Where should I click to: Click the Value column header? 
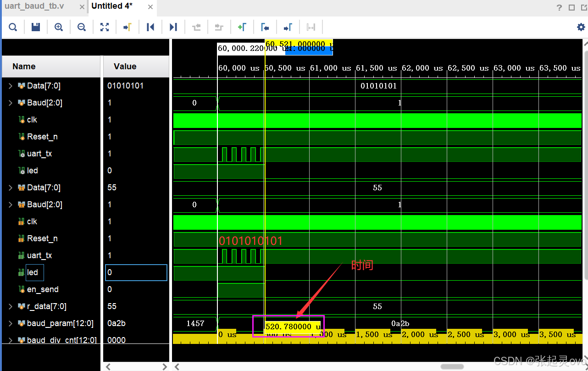[125, 66]
